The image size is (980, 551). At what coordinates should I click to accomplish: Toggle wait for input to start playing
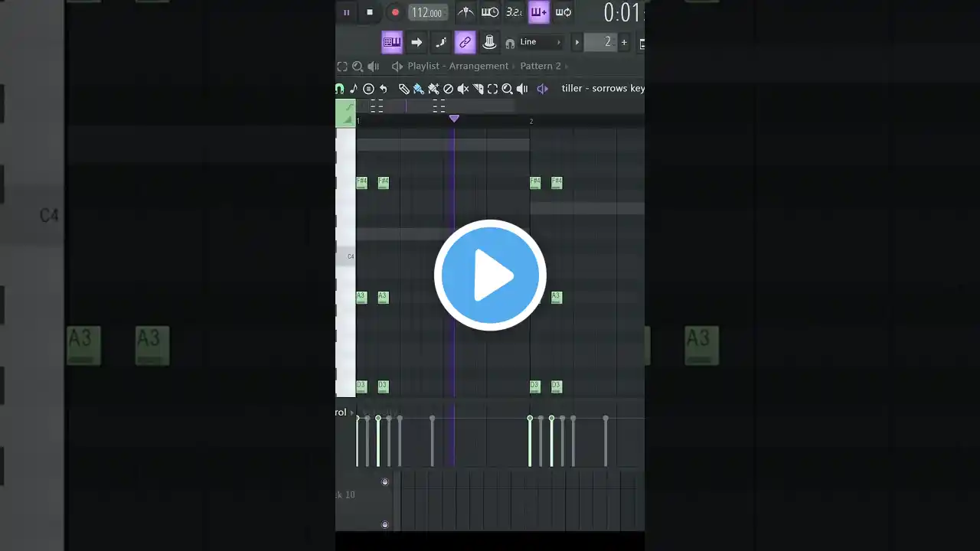pyautogui.click(x=490, y=12)
